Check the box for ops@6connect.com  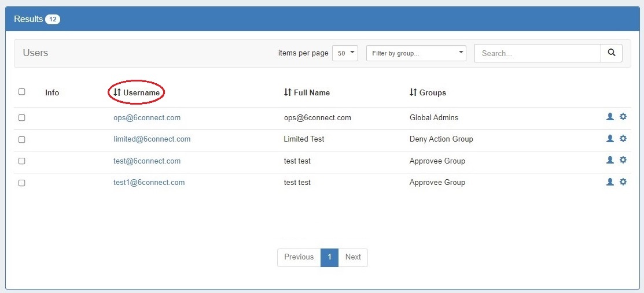tap(22, 118)
